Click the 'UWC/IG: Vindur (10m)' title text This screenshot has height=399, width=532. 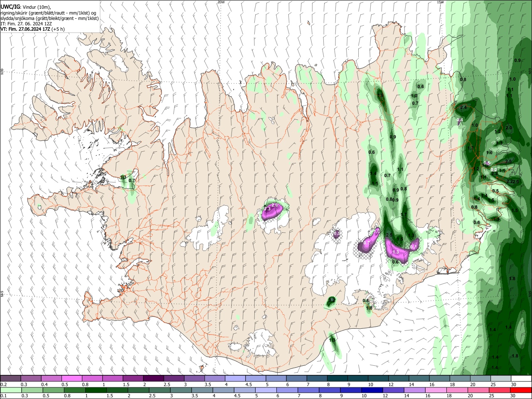[26, 7]
